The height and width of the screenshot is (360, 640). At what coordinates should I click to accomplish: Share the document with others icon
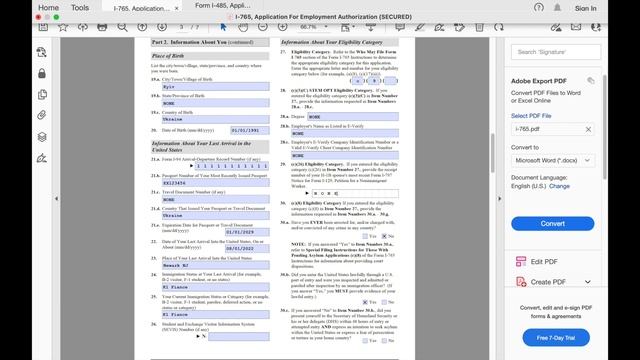596,27
